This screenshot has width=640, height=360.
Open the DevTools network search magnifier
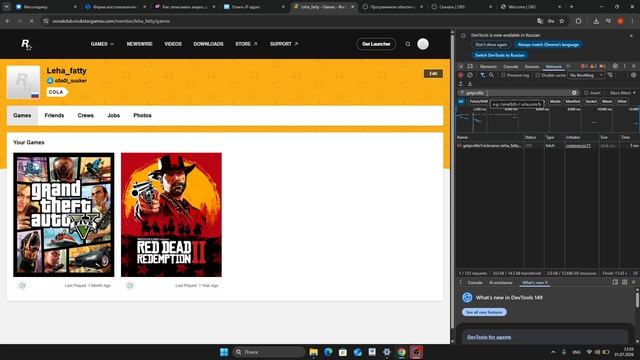(491, 75)
